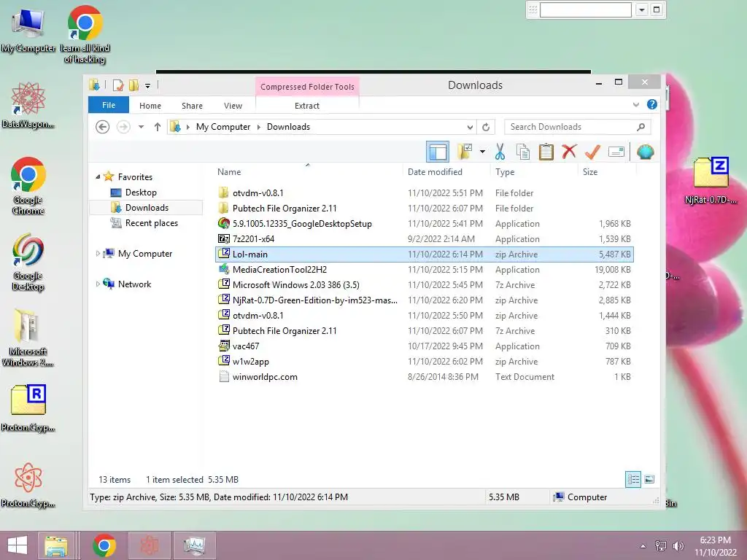
Task: Collapse the Favorites tree node
Action: click(98, 176)
